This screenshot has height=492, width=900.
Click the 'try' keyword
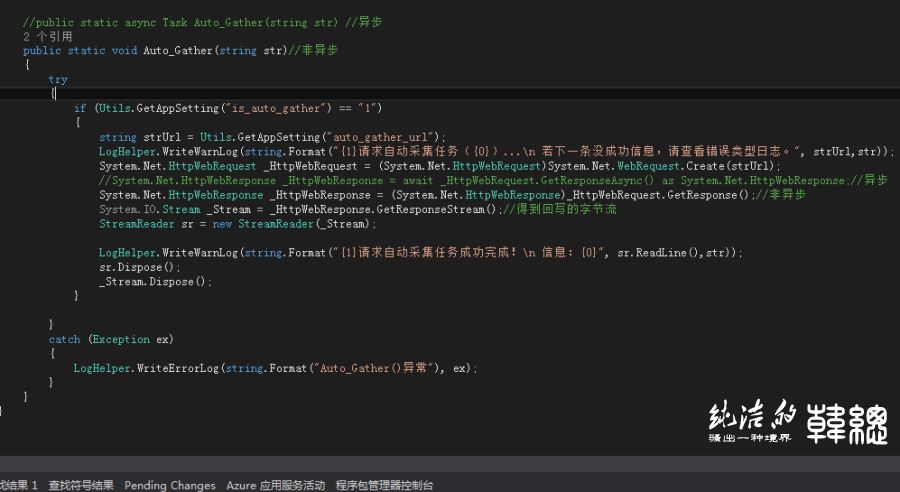click(58, 79)
